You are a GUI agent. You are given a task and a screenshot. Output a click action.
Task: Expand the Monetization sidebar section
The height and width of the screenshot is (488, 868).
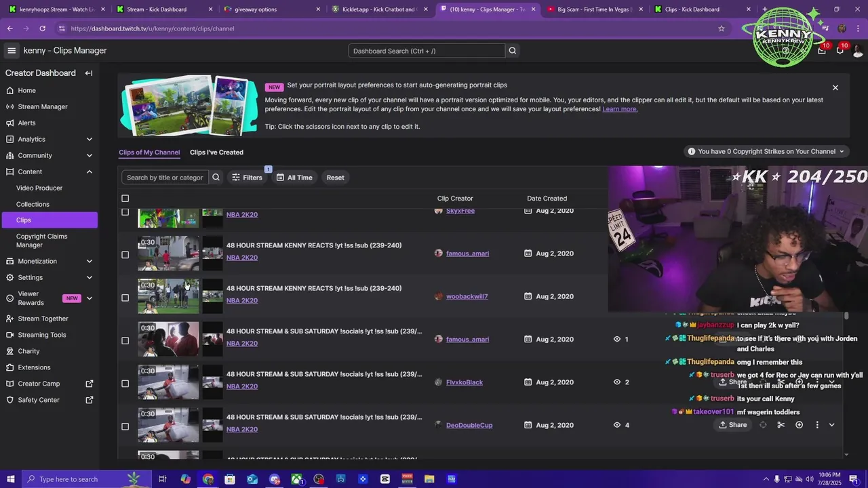tap(90, 261)
